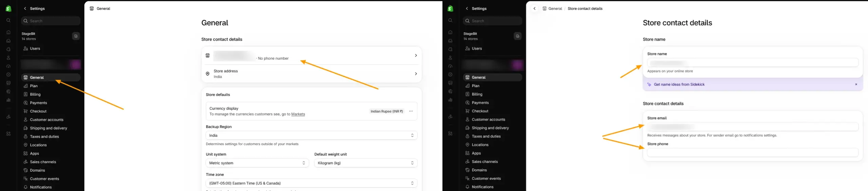This screenshot has width=868, height=191.
Task: Click StageBit store switcher icon in right screenshot
Action: coord(517,36)
